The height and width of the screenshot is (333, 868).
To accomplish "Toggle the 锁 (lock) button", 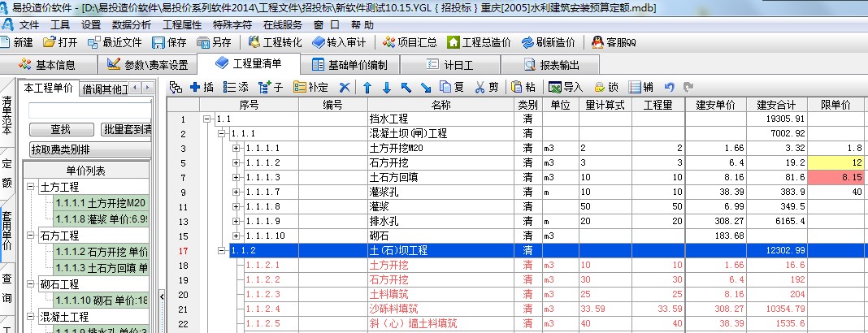I will tap(606, 87).
